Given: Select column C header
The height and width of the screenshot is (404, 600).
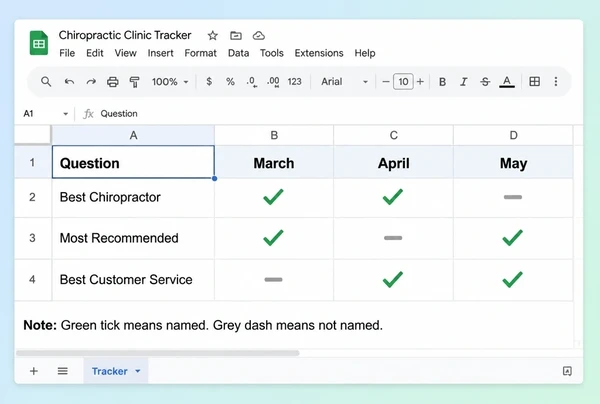Looking at the screenshot, I should [393, 135].
